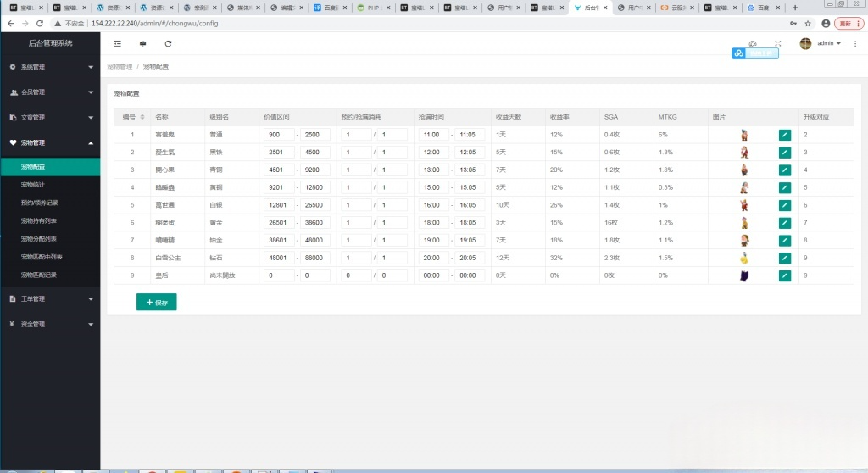Click the fullscreen icon near admin
The height and width of the screenshot is (473, 868).
pos(777,43)
